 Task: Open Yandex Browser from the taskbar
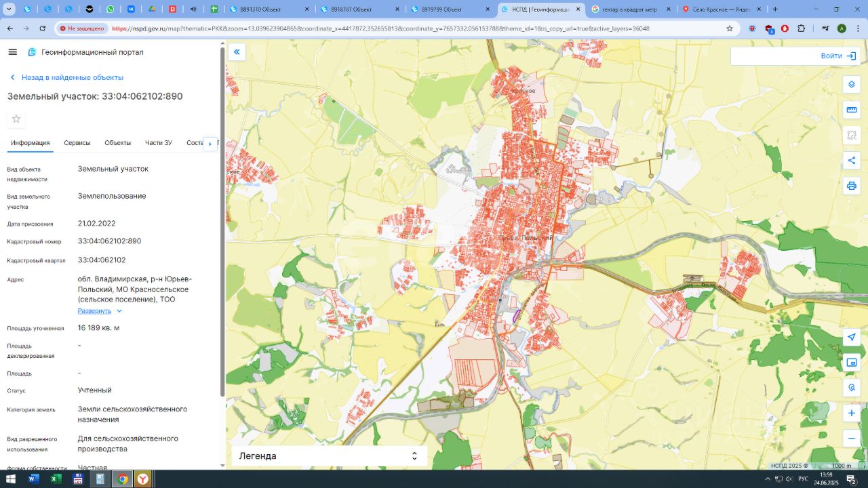142,479
